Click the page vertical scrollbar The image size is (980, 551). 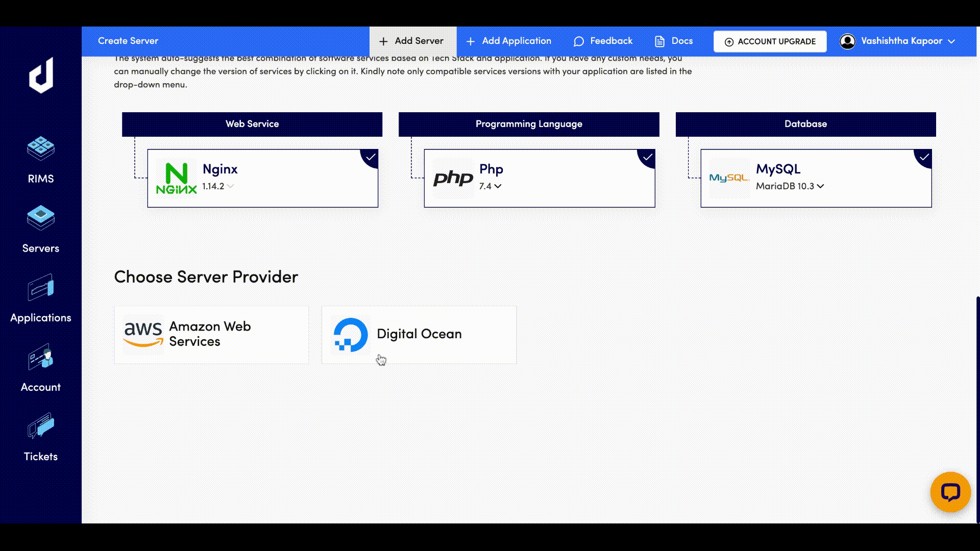978,409
